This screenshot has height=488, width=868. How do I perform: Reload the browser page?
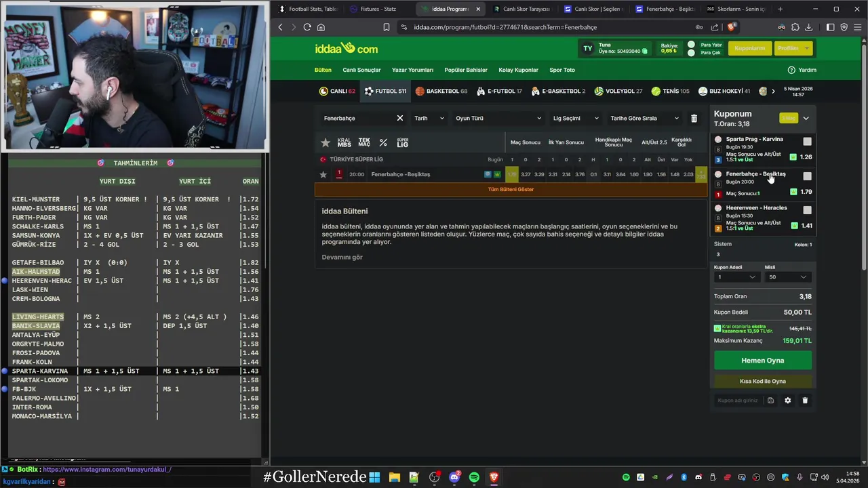[307, 27]
